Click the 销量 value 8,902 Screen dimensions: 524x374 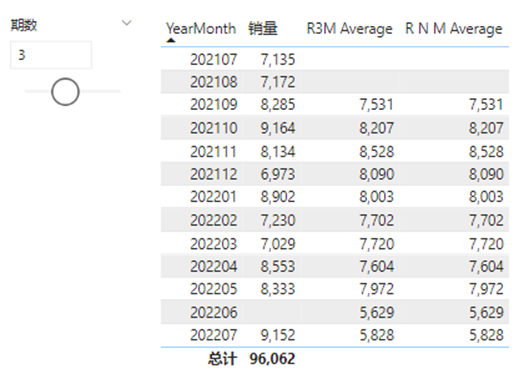tap(278, 197)
